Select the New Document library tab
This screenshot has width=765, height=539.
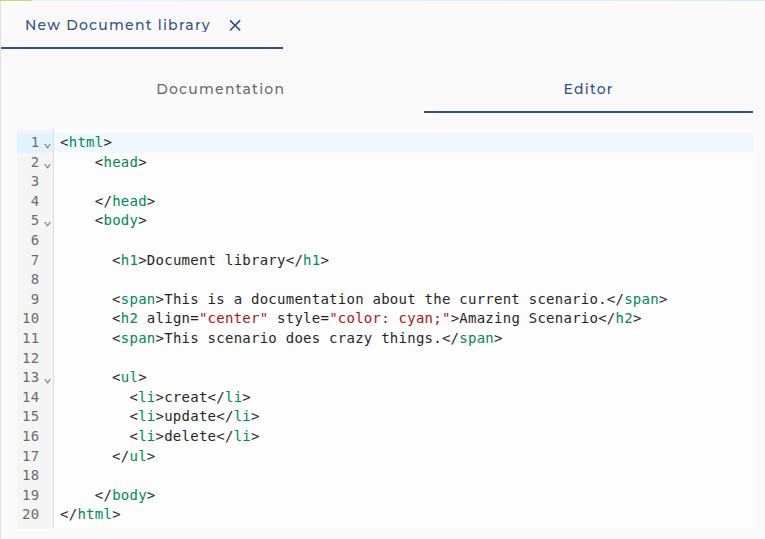(x=118, y=25)
